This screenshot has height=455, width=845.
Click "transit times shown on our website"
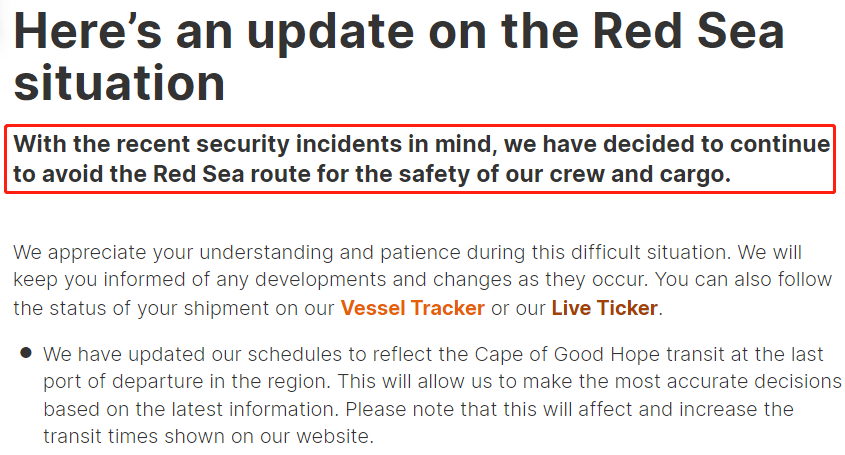coord(207,436)
